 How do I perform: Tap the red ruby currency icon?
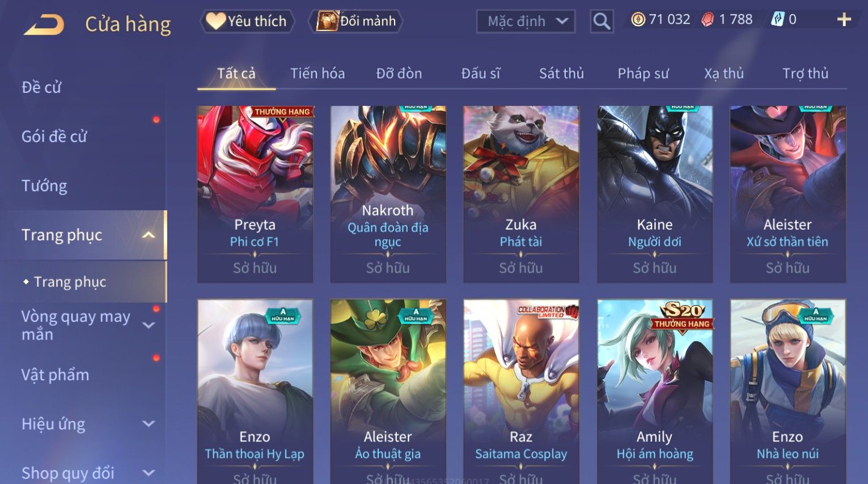(708, 20)
